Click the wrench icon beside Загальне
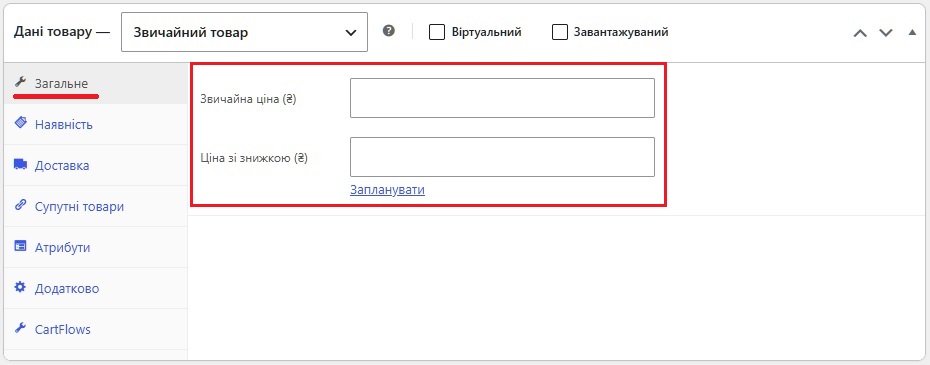930x365 pixels. [x=20, y=82]
